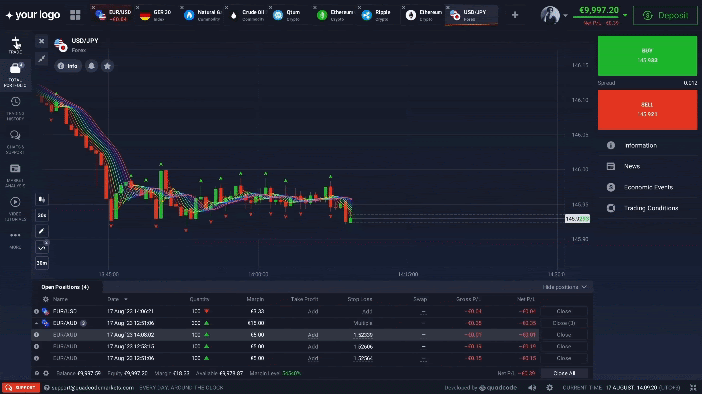Add Take Profit to the EUR/USD position

tap(313, 311)
